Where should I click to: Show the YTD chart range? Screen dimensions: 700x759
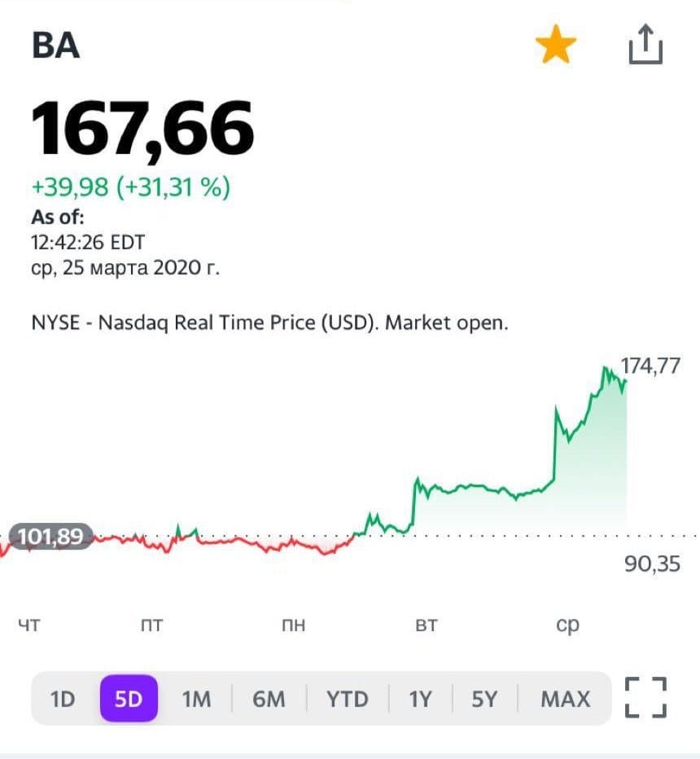coord(348,699)
